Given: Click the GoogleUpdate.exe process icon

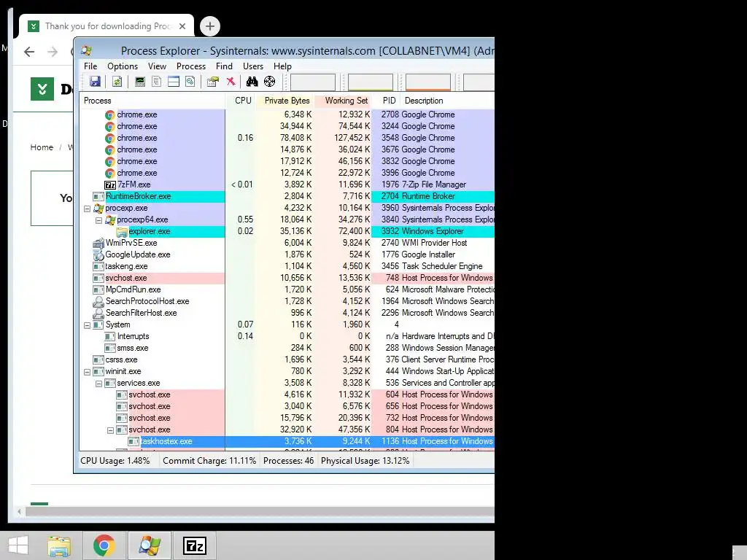Looking at the screenshot, I should pos(98,254).
